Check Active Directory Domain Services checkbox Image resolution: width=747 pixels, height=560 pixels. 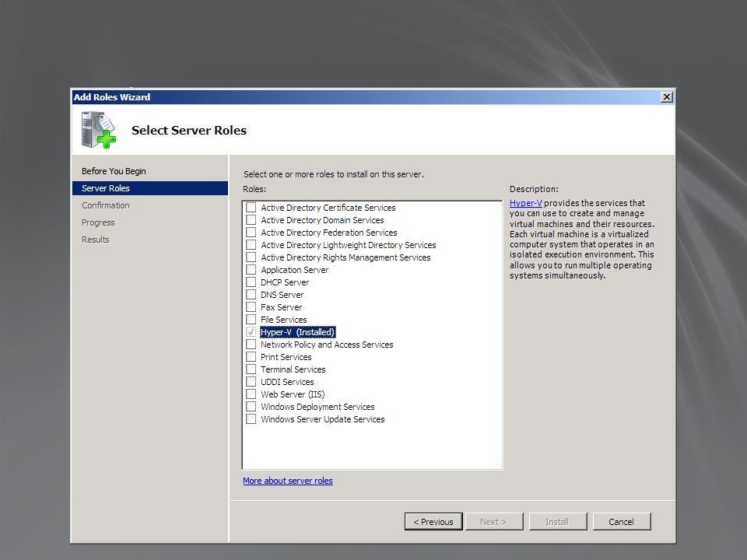pos(251,220)
